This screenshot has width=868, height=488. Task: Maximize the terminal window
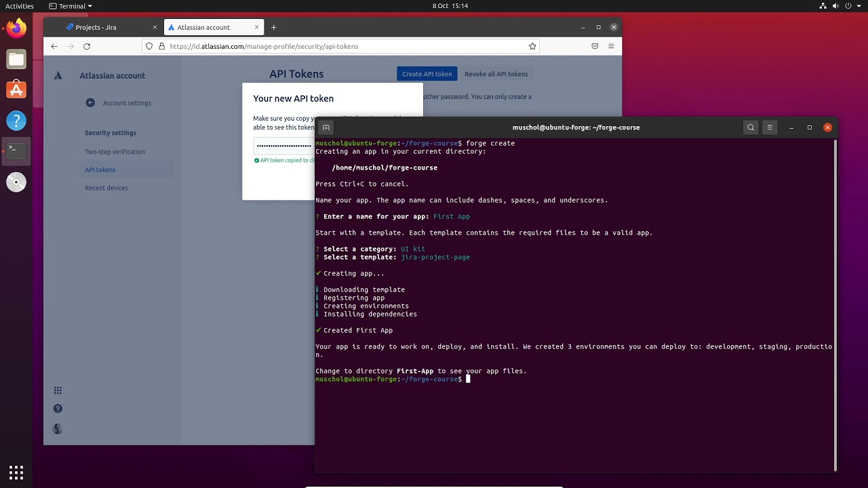[809, 127]
